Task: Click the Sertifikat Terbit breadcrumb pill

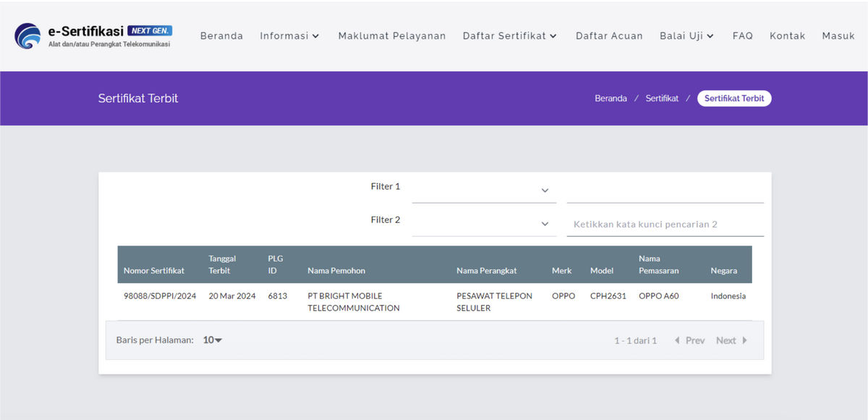Action: tap(734, 98)
